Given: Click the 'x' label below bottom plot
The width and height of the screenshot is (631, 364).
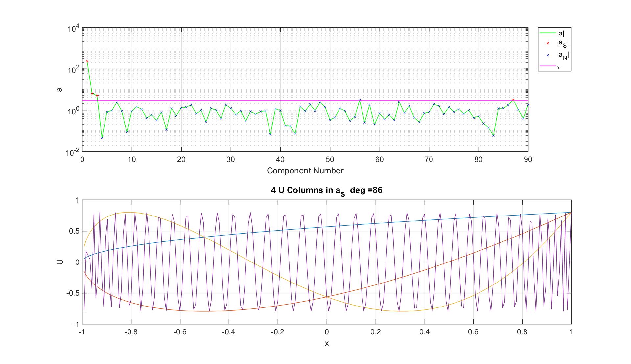Looking at the screenshot, I should (x=327, y=344).
